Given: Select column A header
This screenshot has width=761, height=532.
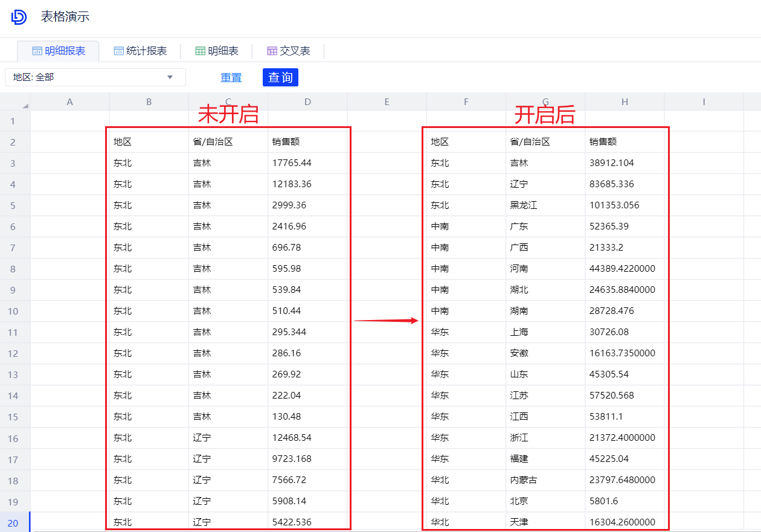Looking at the screenshot, I should 69,102.
